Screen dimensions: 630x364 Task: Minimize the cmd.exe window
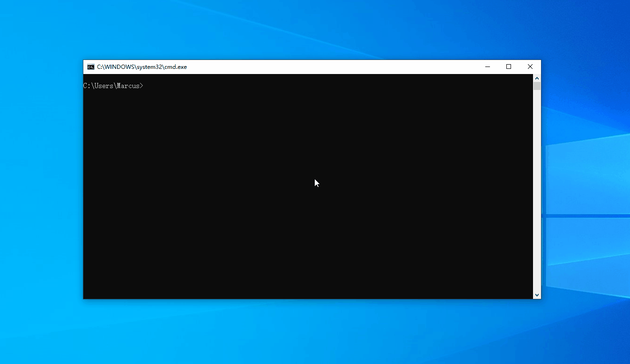[488, 67]
